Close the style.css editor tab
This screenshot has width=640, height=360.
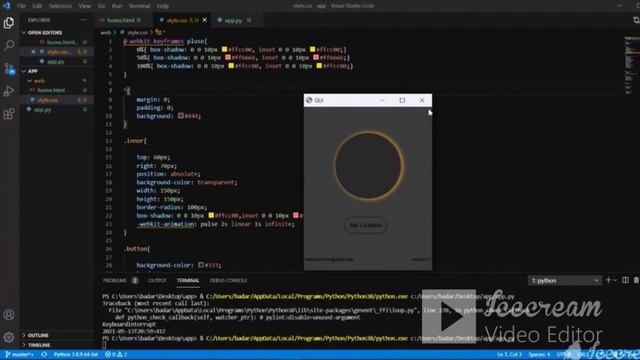204,20
